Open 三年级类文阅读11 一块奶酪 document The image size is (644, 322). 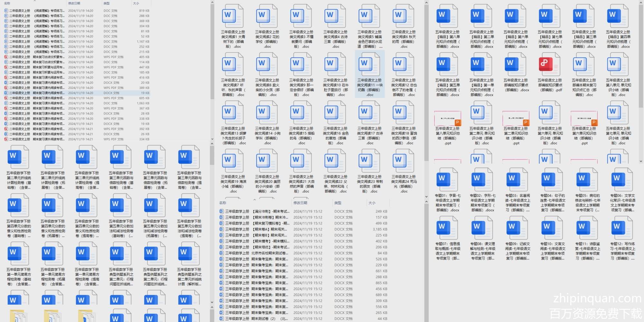click(369, 65)
